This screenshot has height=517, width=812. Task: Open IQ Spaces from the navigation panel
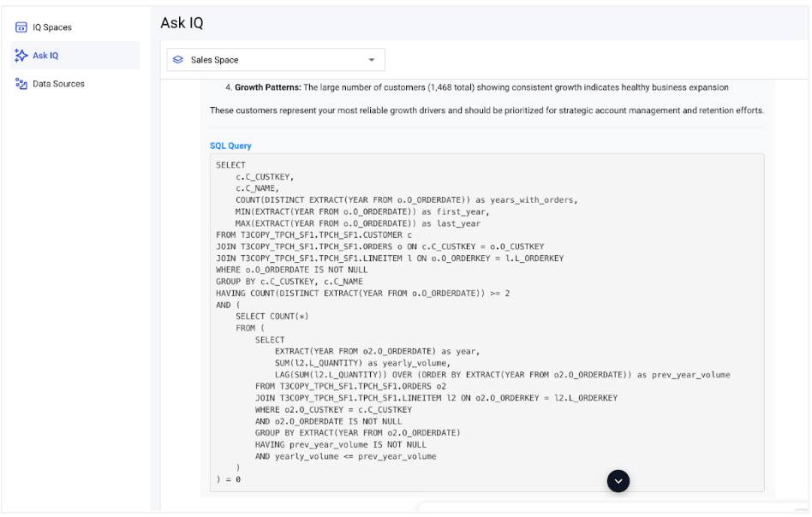[53, 27]
